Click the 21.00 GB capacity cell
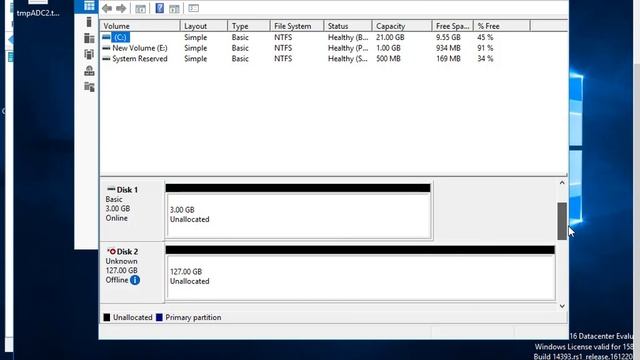Viewport: 640px width, 360px height. (390, 37)
